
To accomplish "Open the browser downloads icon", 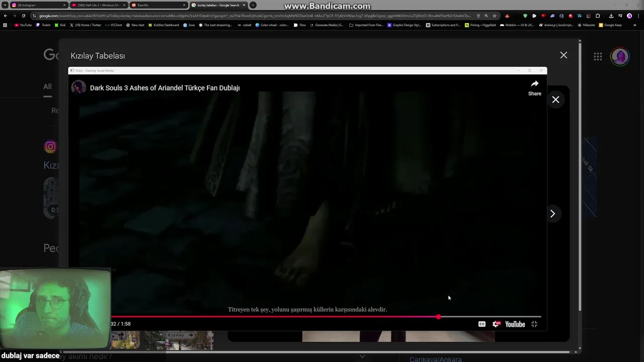I will click(x=611, y=16).
